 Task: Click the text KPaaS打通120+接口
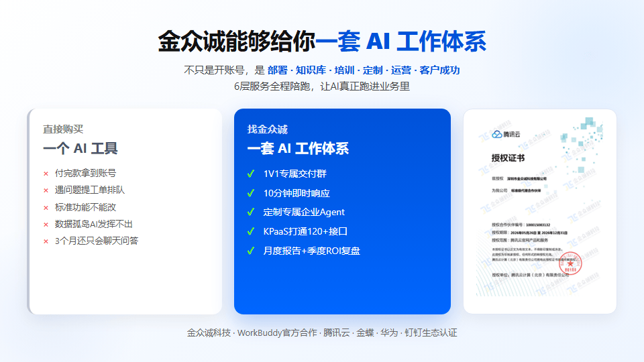[x=306, y=231]
